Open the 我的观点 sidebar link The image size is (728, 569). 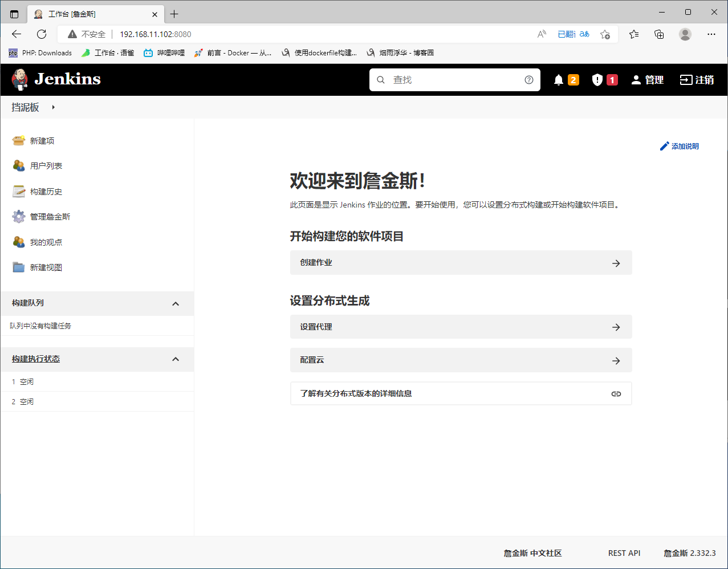click(46, 242)
